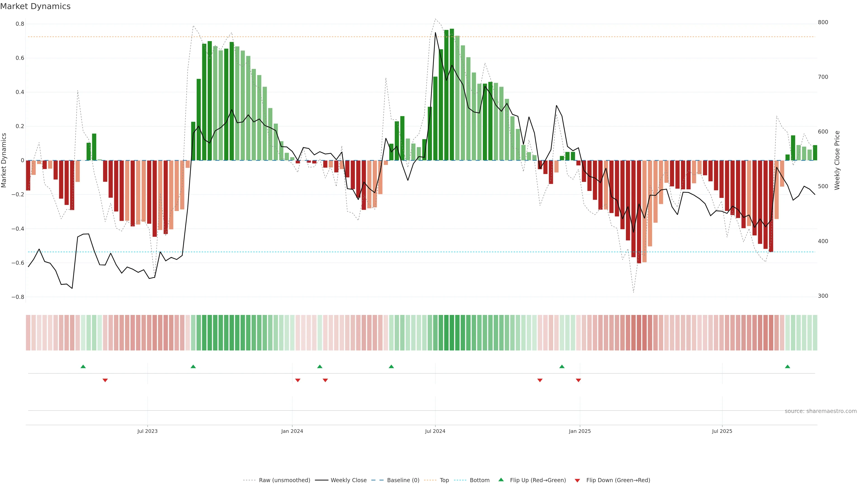
Task: Click the green flip-up marker before Jan 2025
Action: [x=562, y=366]
